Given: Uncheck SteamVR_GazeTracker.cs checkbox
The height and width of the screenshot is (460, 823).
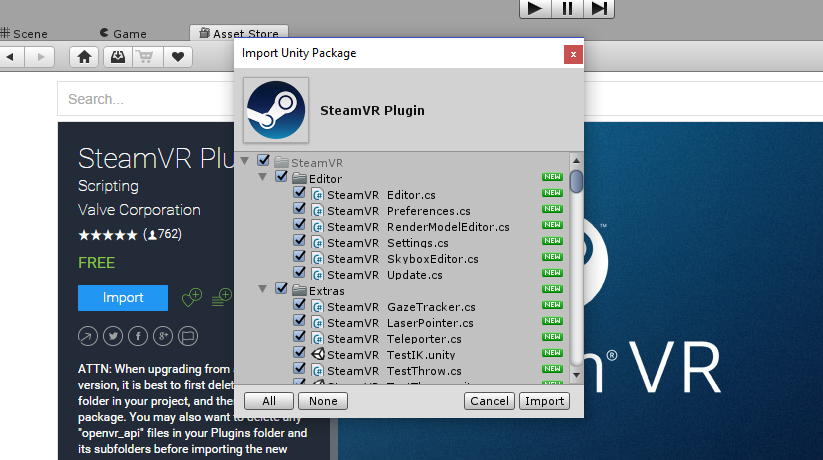Looking at the screenshot, I should pos(300,305).
